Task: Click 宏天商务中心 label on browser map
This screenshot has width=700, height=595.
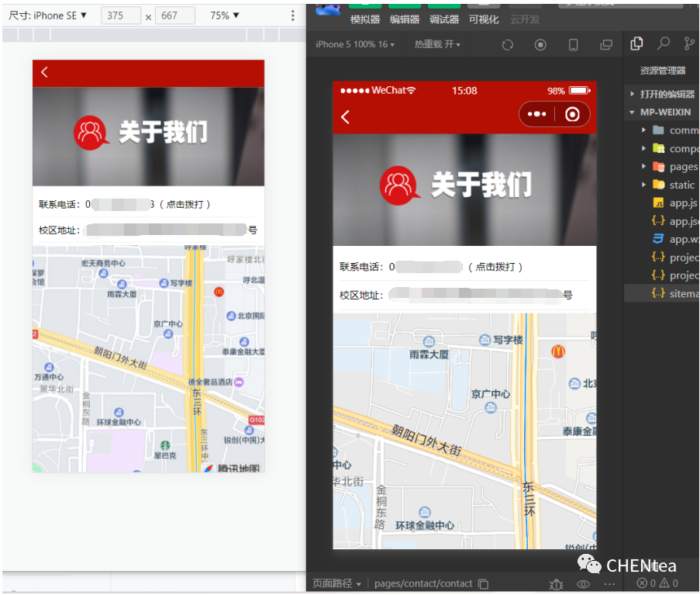Action: tap(103, 263)
